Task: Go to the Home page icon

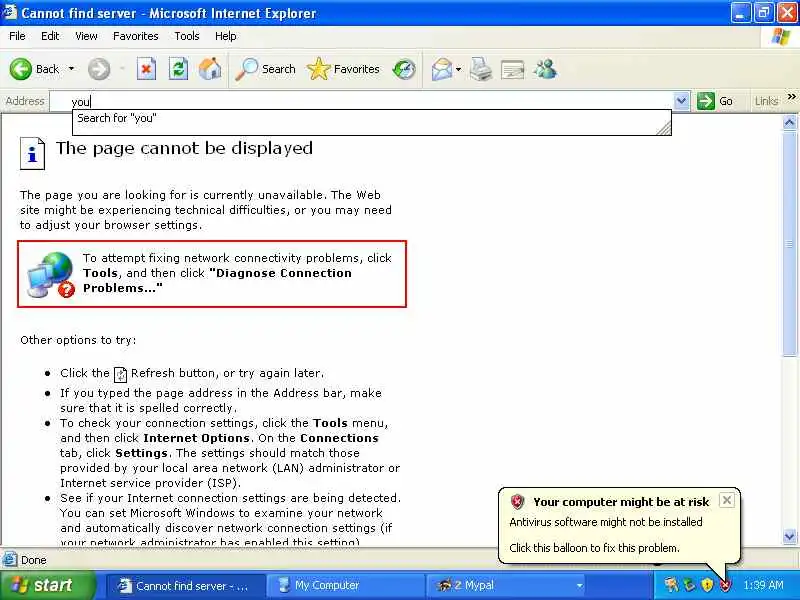Action: coord(210,69)
